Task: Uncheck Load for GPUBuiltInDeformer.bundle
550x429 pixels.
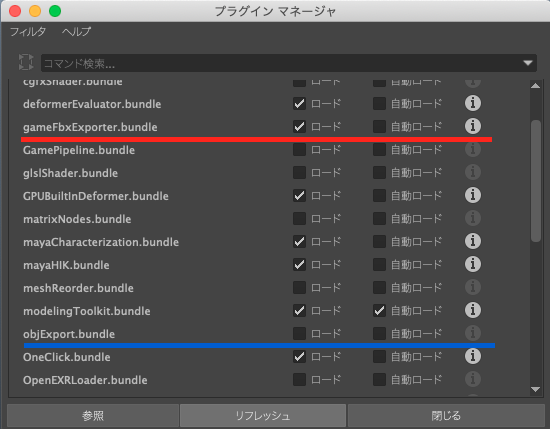Action: pyautogui.click(x=299, y=196)
